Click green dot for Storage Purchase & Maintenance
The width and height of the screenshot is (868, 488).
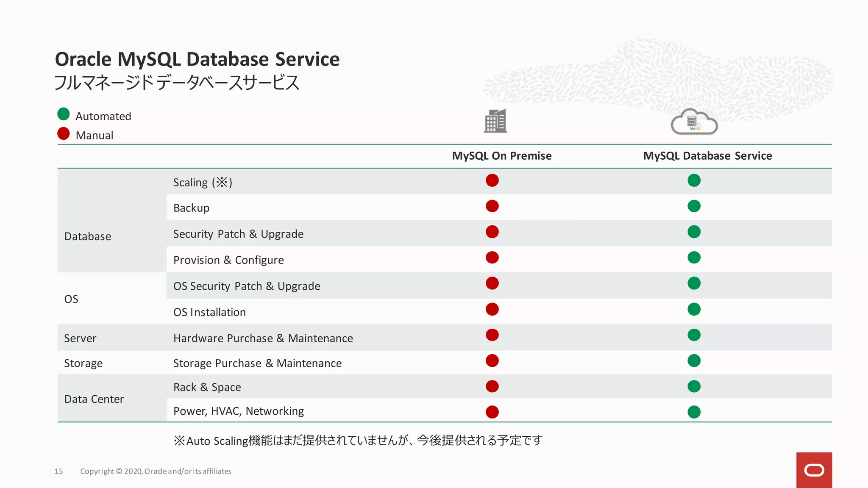[x=694, y=361]
